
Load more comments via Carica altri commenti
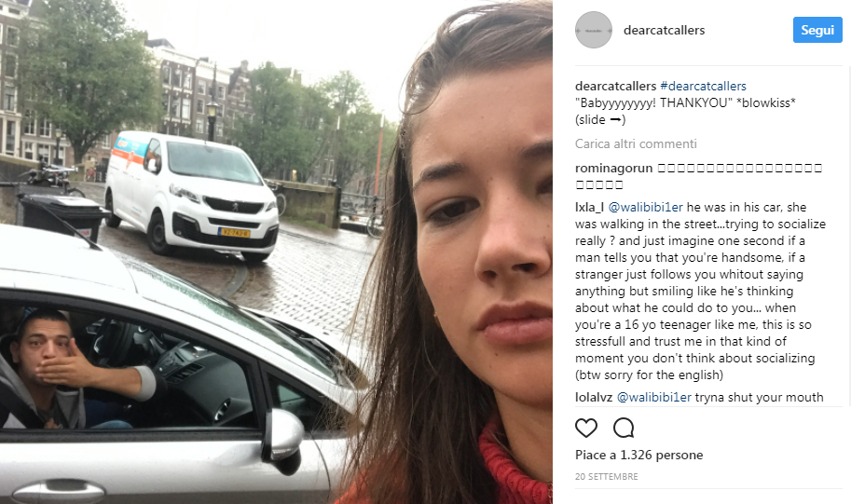point(636,143)
